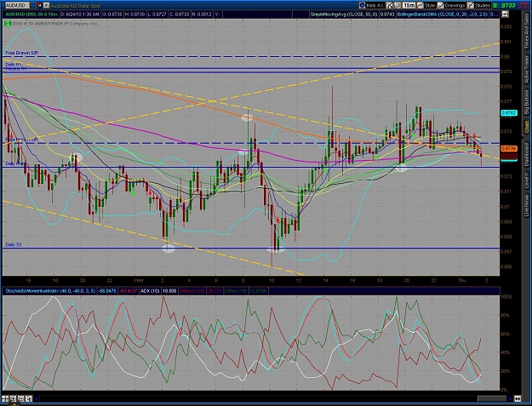Click the chart settings icon above the price axis

pyautogui.click(x=505, y=14)
